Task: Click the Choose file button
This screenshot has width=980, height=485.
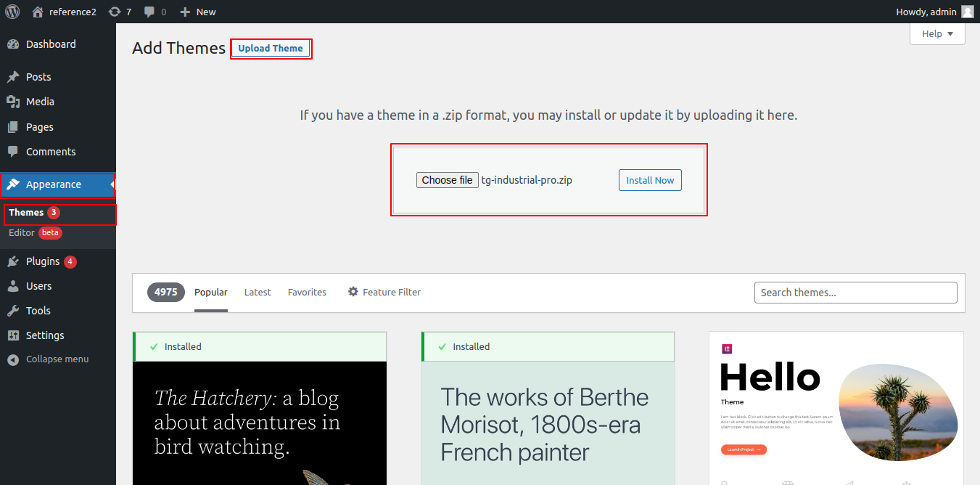Action: point(448,180)
